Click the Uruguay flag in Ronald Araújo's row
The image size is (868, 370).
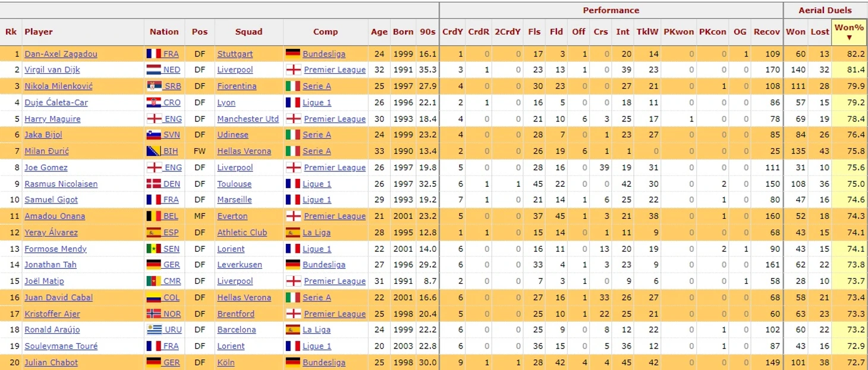point(154,330)
